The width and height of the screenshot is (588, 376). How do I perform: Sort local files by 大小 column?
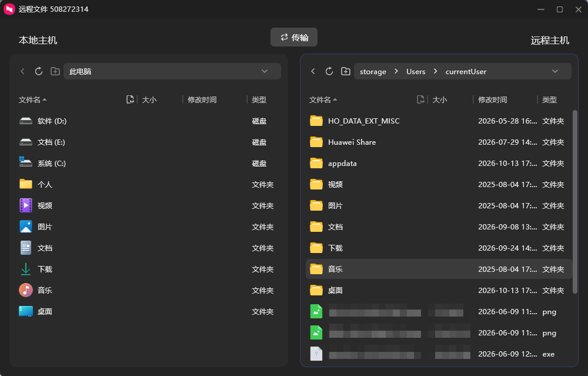click(149, 100)
